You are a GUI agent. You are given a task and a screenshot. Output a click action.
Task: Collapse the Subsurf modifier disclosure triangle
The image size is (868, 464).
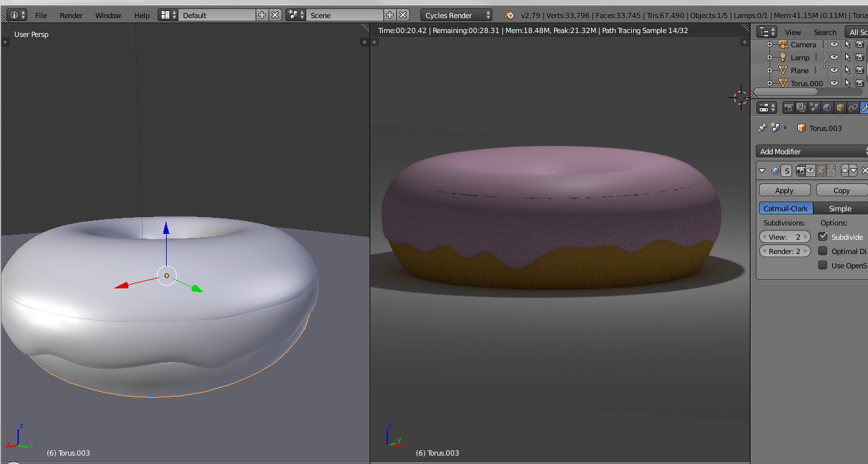[762, 170]
